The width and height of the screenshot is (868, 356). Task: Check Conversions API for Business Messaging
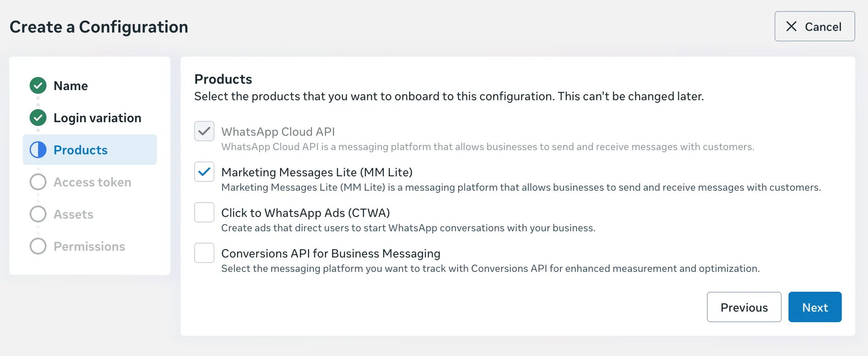click(204, 253)
